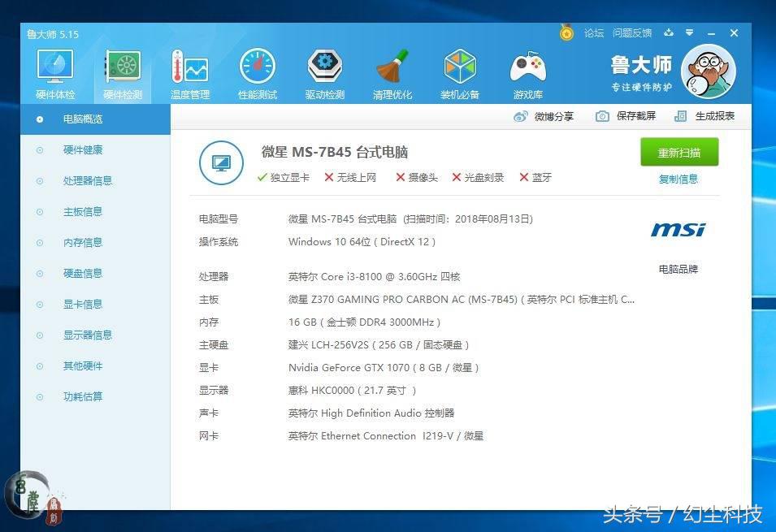The image size is (776, 532).
Task: Click the green 重新扫描 rescan button
Action: [x=679, y=153]
